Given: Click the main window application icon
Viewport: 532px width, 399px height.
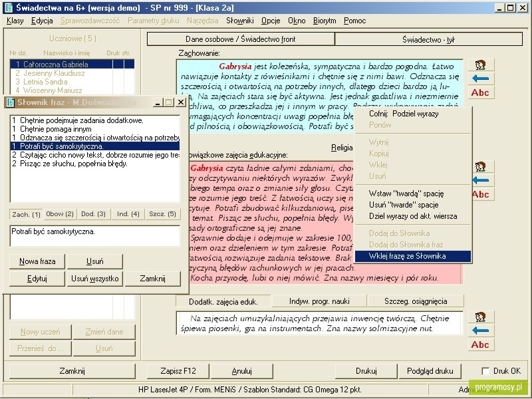Looking at the screenshot, I should pyautogui.click(x=9, y=7).
